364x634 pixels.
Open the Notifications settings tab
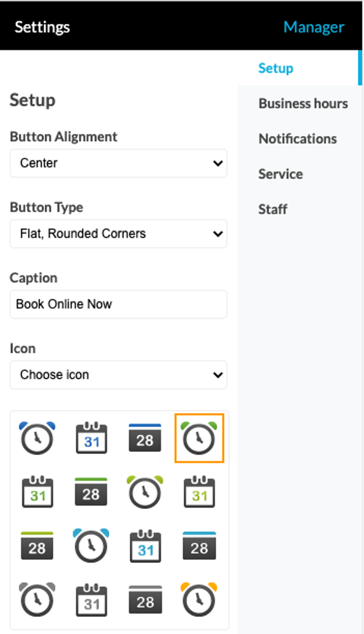click(x=298, y=139)
